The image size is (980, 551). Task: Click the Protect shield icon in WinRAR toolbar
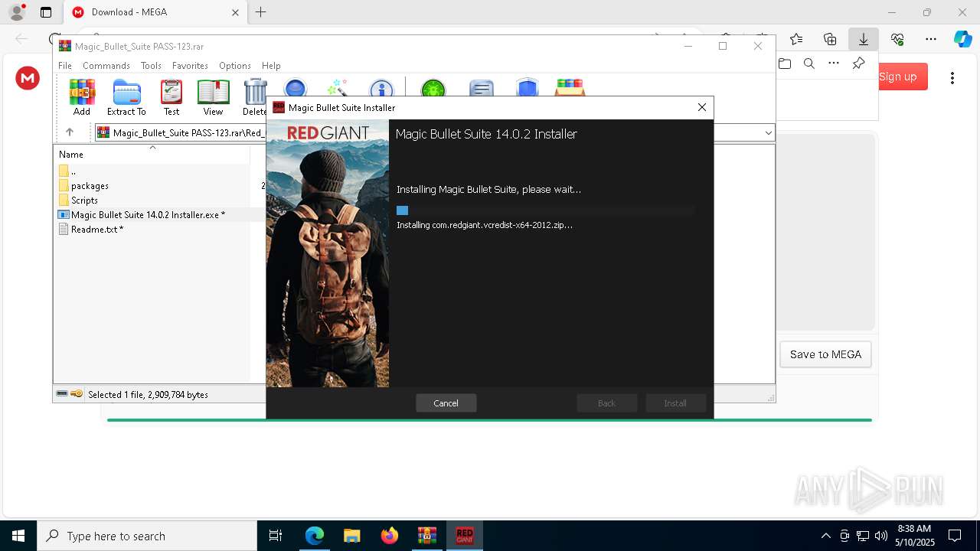(527, 87)
